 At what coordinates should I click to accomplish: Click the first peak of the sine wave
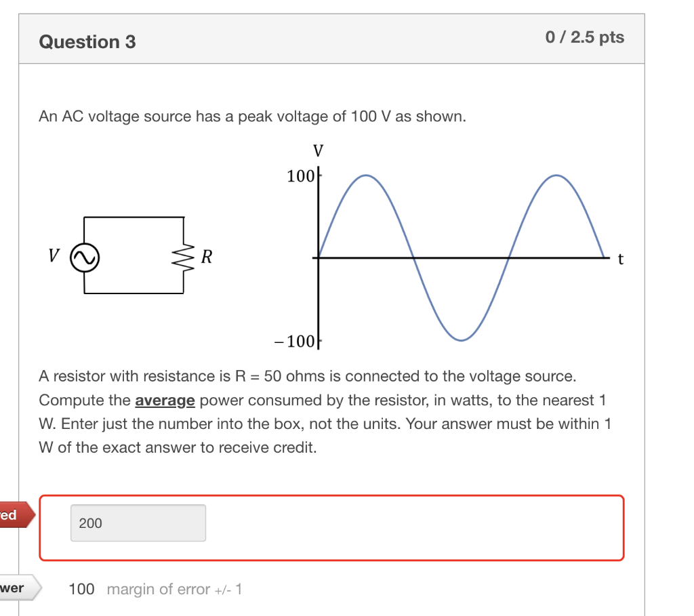(365, 176)
